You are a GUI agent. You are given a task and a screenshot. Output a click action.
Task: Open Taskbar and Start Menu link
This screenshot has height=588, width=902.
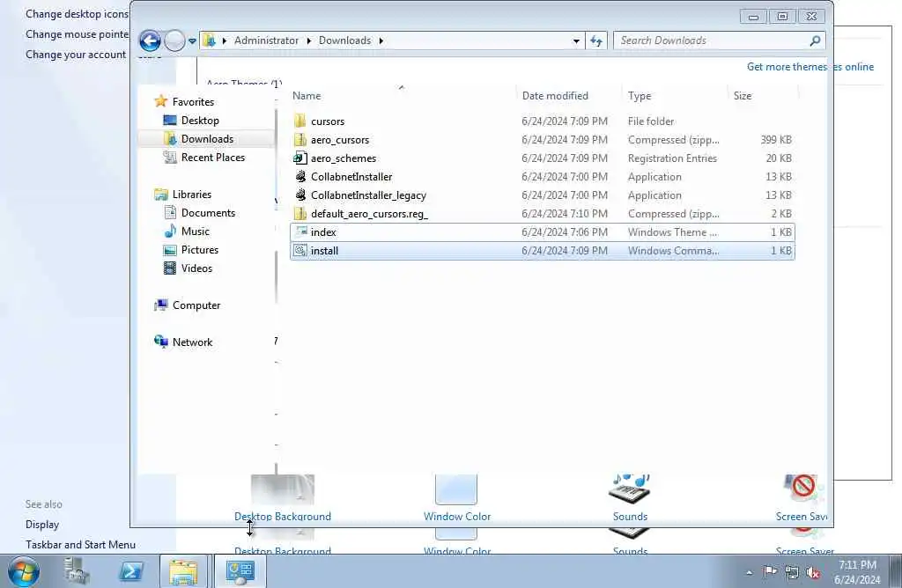(x=80, y=544)
